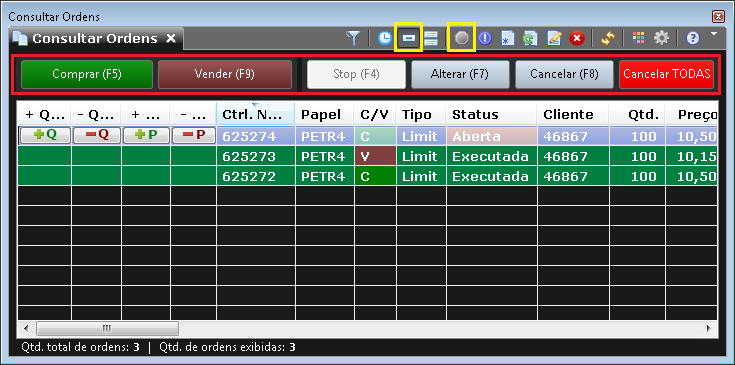735x365 pixels.
Task: Click the gray octagon stop icon
Action: (x=462, y=38)
